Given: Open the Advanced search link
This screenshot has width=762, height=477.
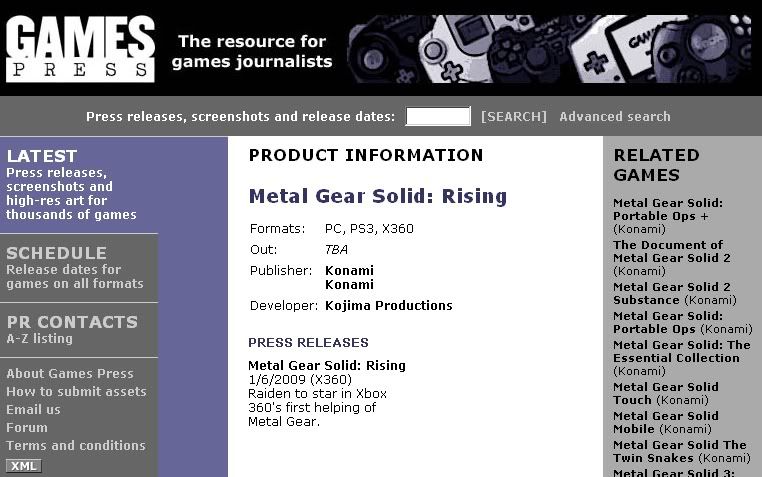Looking at the screenshot, I should pos(615,117).
